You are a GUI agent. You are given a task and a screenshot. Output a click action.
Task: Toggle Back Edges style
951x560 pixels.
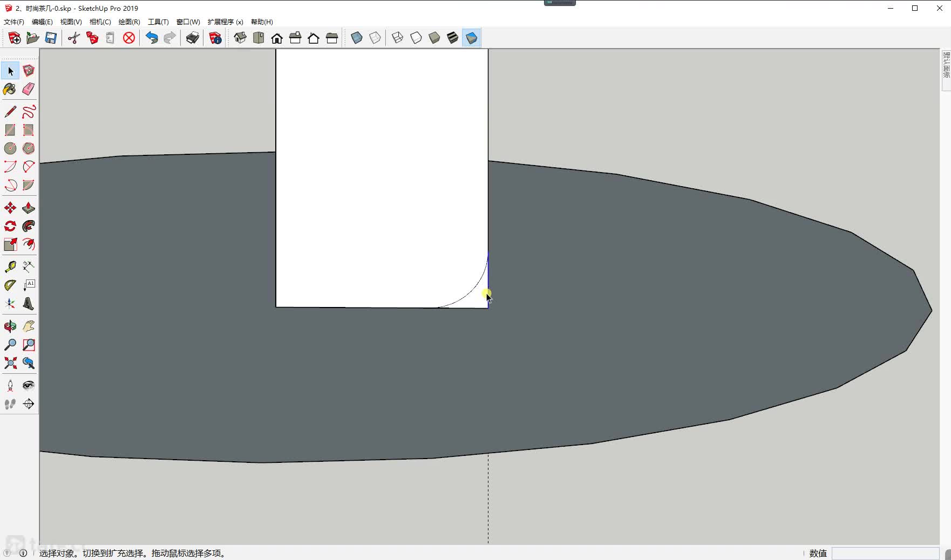coord(375,38)
